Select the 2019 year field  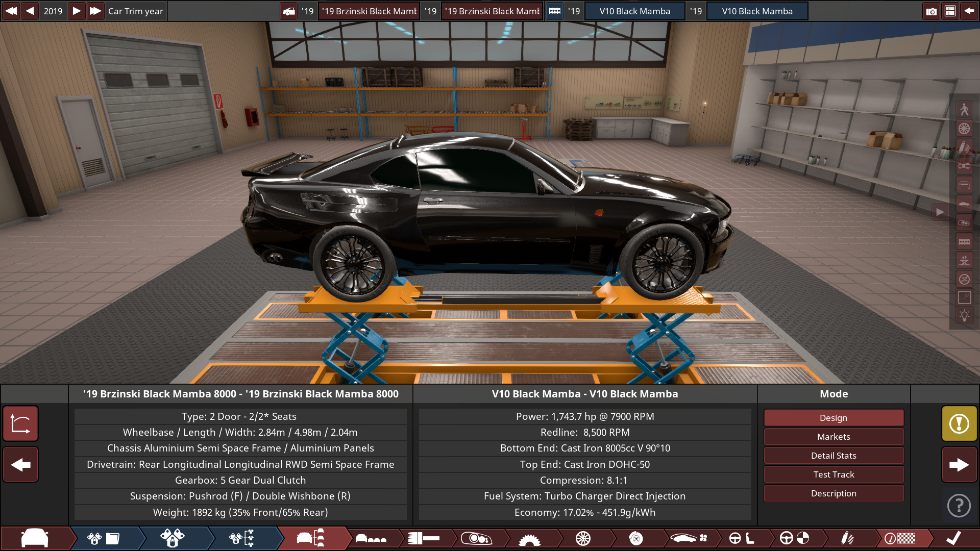pos(53,11)
